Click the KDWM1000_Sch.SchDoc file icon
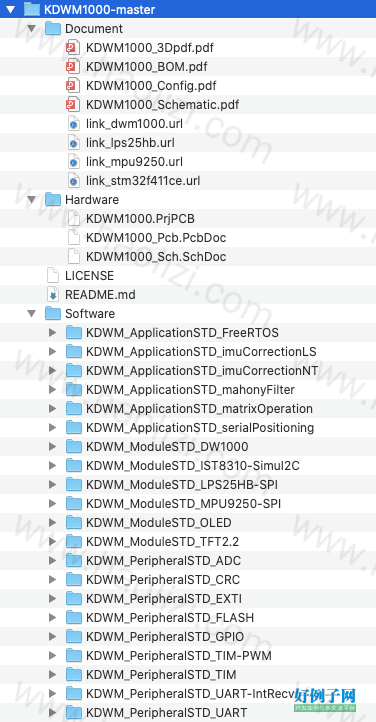Viewport: 376px width, 722px height. coord(74,256)
